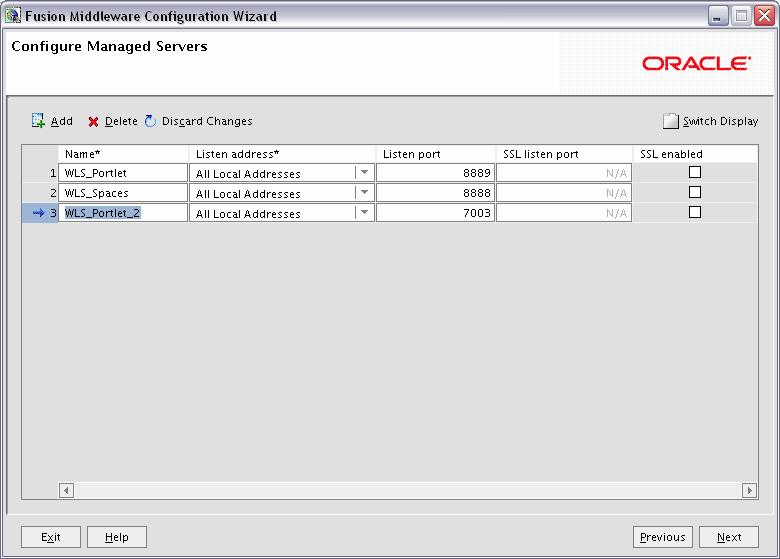Open listen address dropdown for WLS_Spaces

click(365, 192)
